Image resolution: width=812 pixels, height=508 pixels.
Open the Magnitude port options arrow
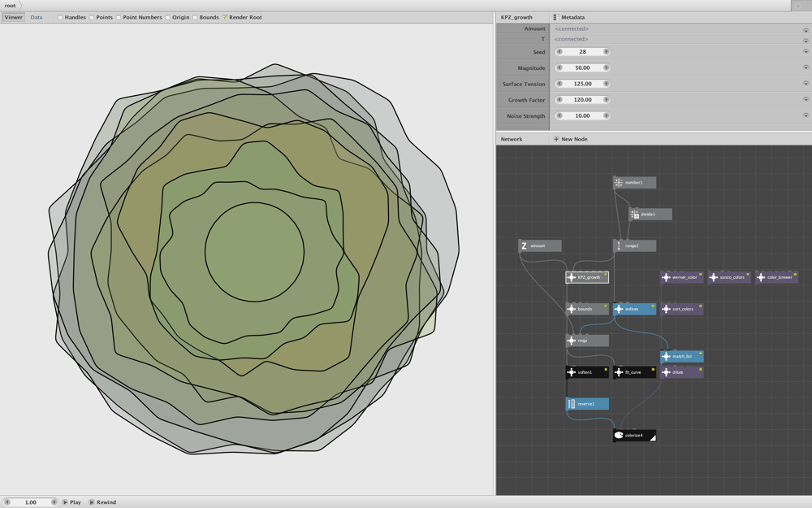(806, 67)
